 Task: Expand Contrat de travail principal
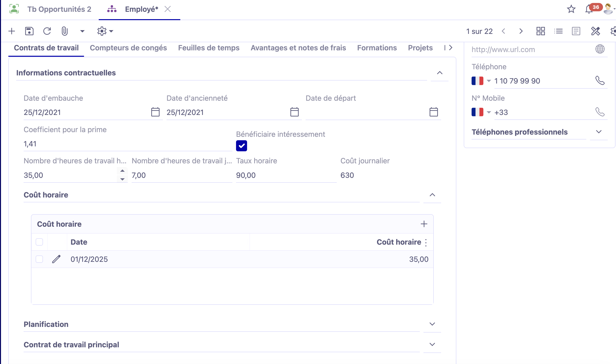click(432, 344)
